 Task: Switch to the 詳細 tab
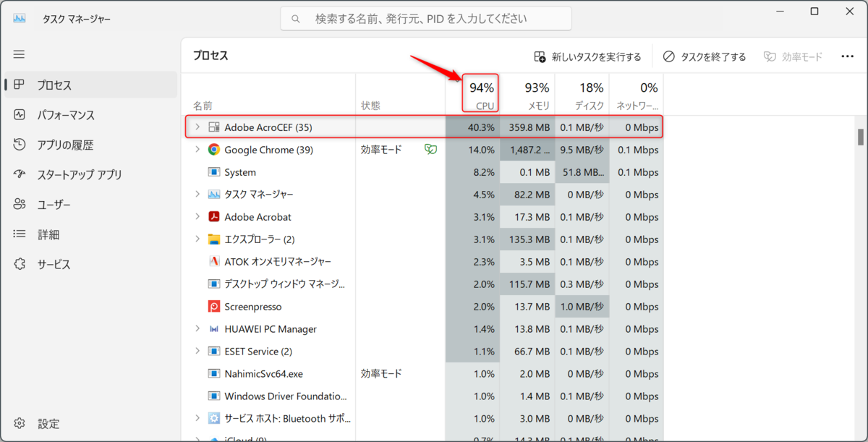pyautogui.click(x=91, y=234)
